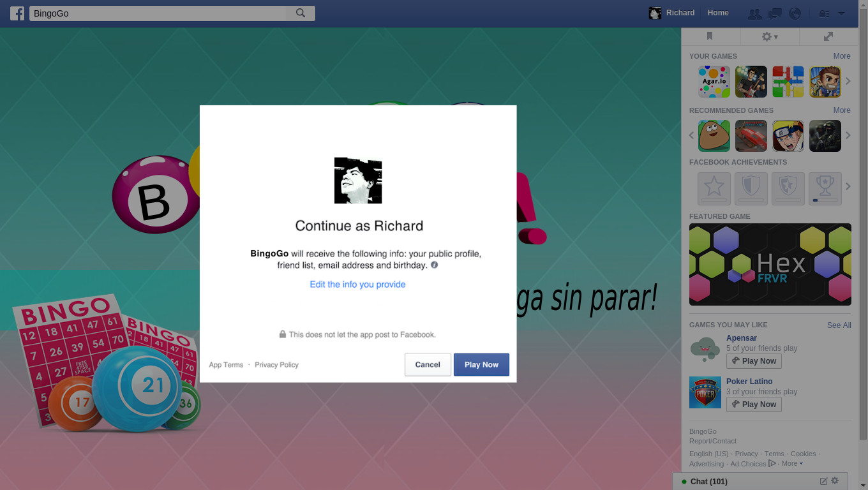Viewport: 868px width, 490px height.
Task: Click See All in Games You May Like
Action: pos(839,325)
